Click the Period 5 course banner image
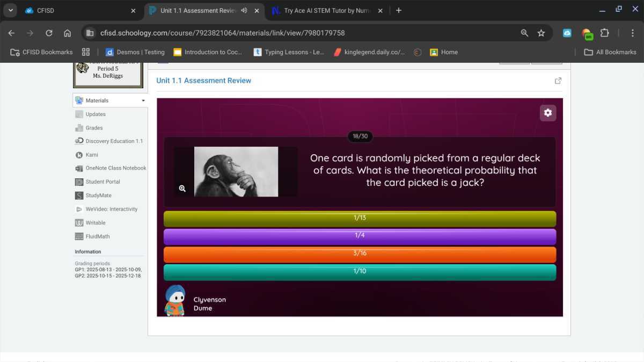The width and height of the screenshot is (644, 362). pyautogui.click(x=108, y=75)
